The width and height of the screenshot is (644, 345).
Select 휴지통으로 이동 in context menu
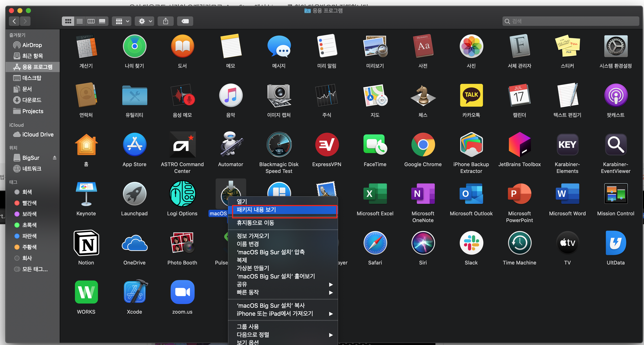[x=255, y=223]
